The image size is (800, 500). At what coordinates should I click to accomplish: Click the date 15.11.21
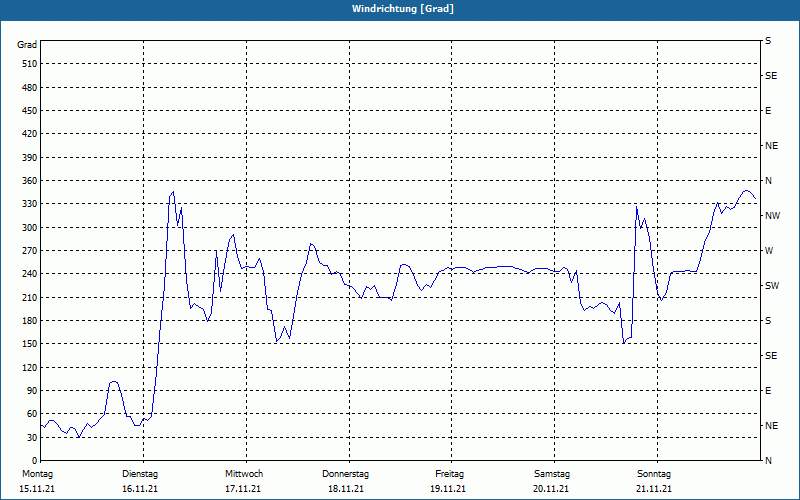pyautogui.click(x=37, y=489)
